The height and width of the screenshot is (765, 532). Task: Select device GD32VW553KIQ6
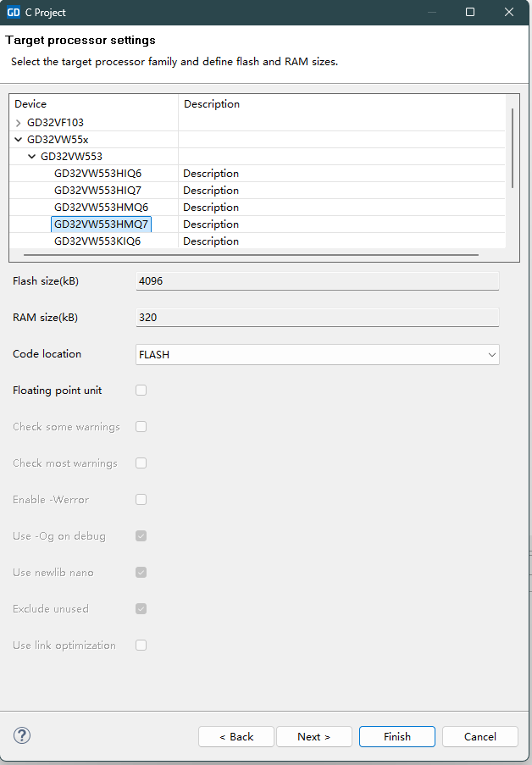[x=97, y=241]
